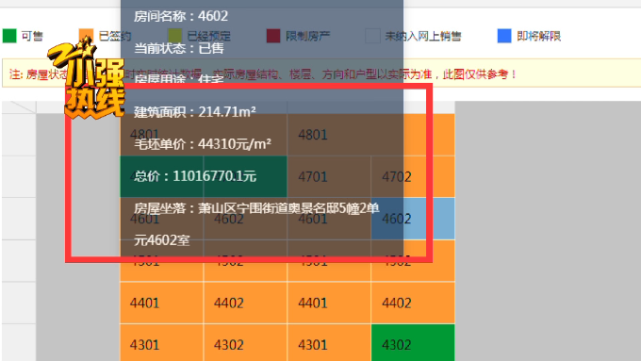The image size is (641, 361).
Task: Click the 房间名称：4602 tooltip line
Action: tap(181, 16)
